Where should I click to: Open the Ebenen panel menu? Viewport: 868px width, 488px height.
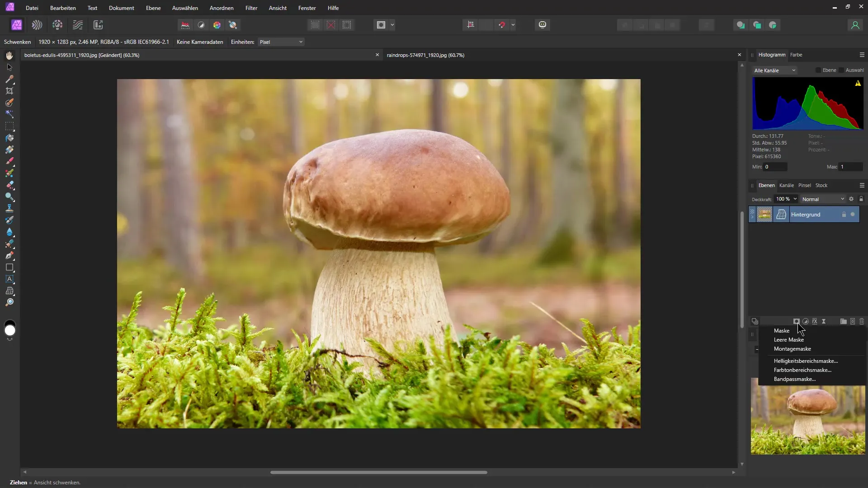pos(862,185)
